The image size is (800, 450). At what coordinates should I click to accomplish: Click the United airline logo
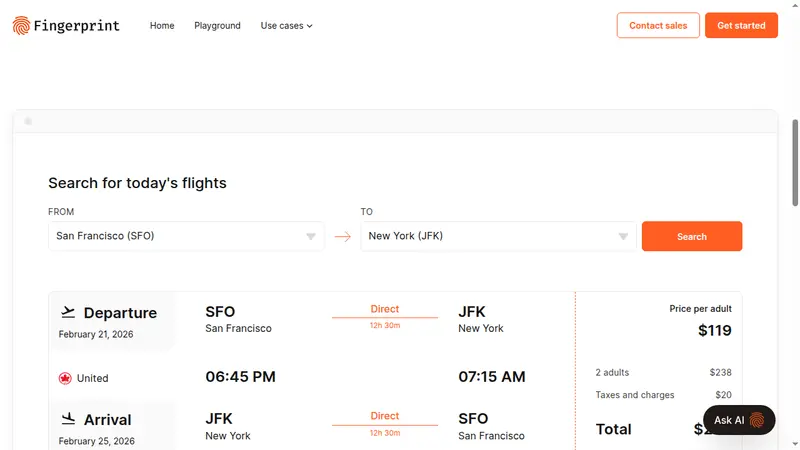tap(66, 378)
